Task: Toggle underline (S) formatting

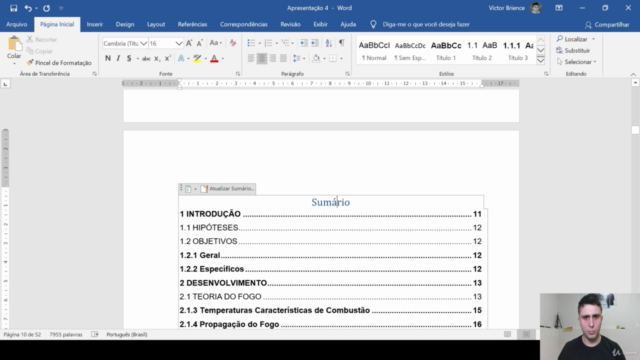Action: coord(129,58)
